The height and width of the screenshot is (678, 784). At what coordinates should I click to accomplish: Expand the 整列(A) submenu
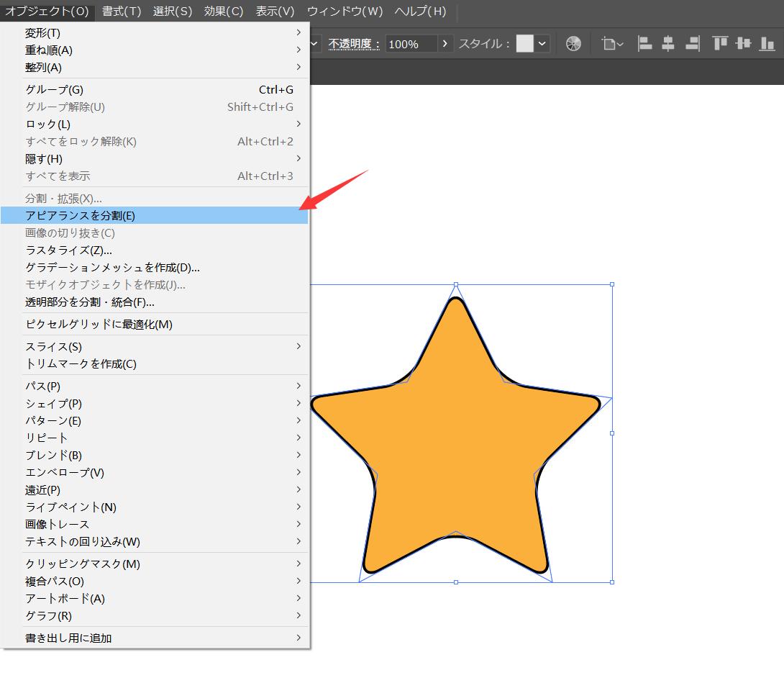155,67
